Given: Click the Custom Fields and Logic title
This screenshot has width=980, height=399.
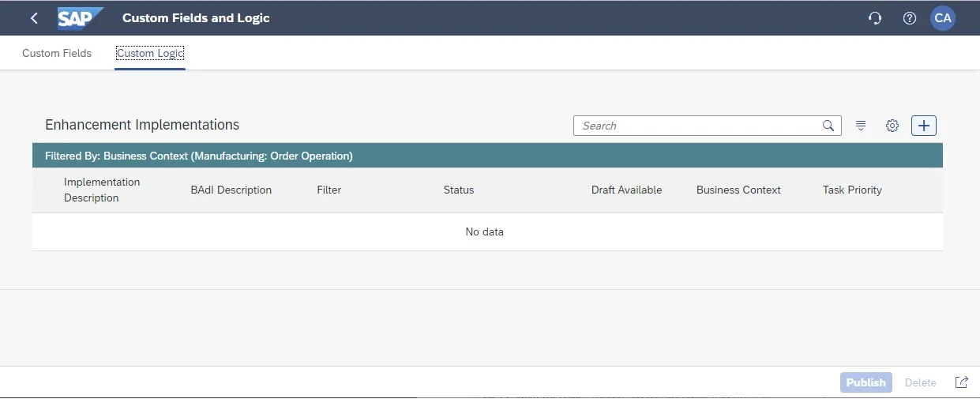Looking at the screenshot, I should coord(196,17).
